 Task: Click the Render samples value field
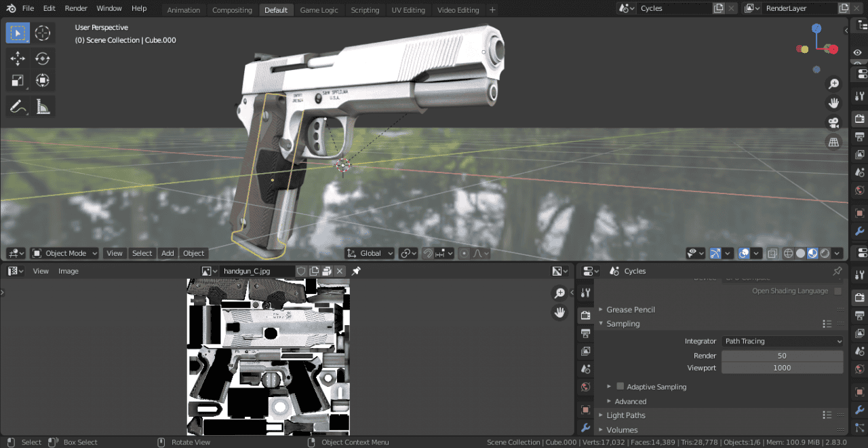click(781, 355)
